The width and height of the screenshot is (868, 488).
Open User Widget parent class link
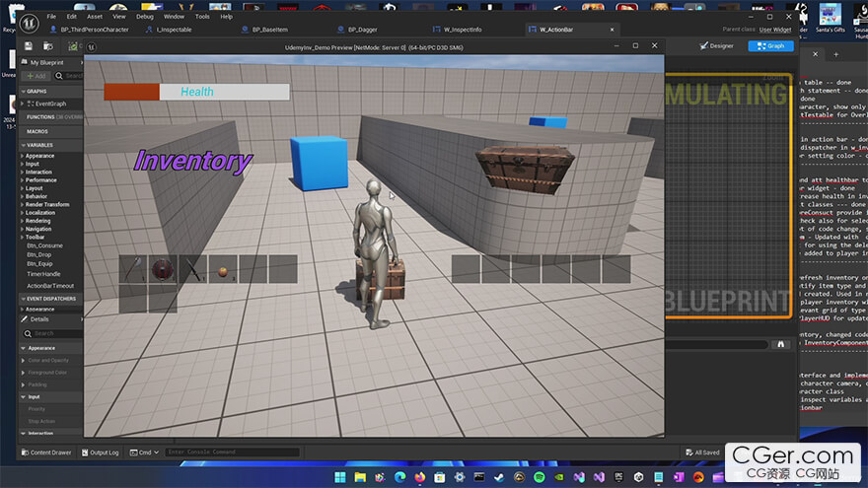[775, 30]
